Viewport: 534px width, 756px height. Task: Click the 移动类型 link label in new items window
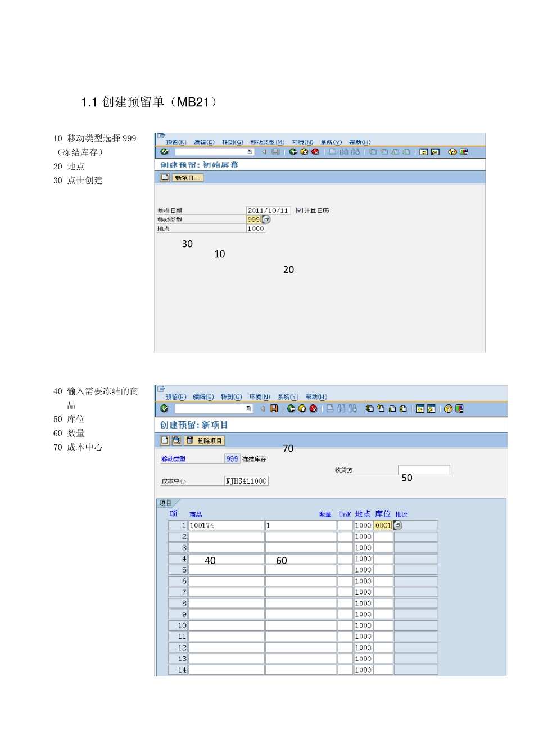coord(173,459)
